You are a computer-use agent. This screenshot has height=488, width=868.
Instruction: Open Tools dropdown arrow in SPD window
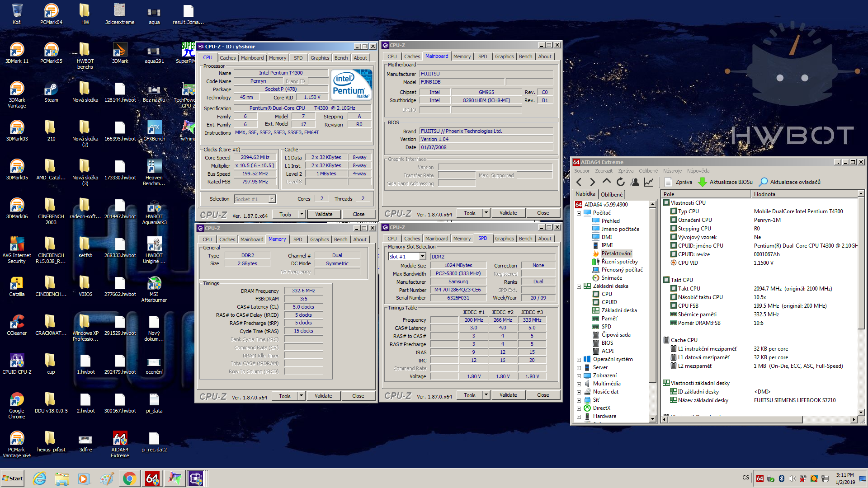(486, 395)
